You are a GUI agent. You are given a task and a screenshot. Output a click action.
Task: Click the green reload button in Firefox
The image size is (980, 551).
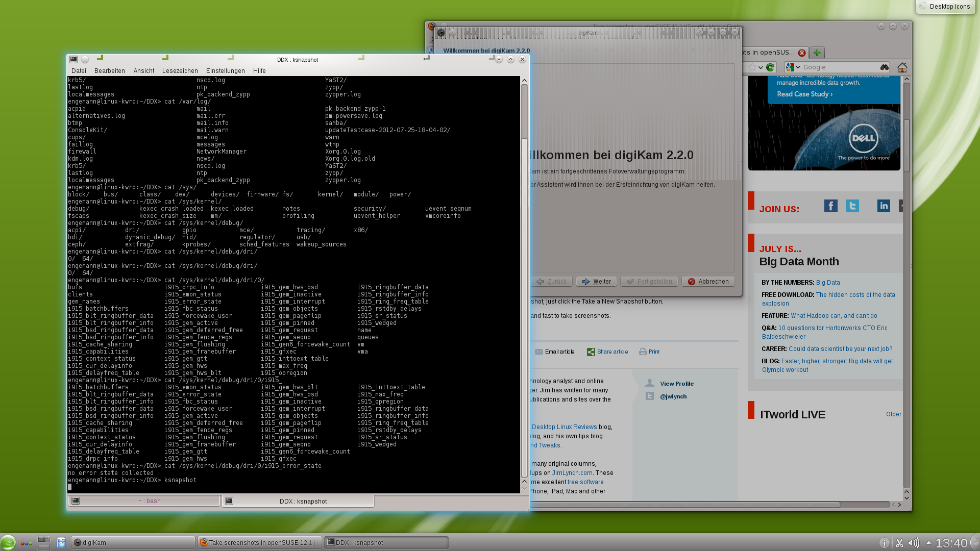771,67
